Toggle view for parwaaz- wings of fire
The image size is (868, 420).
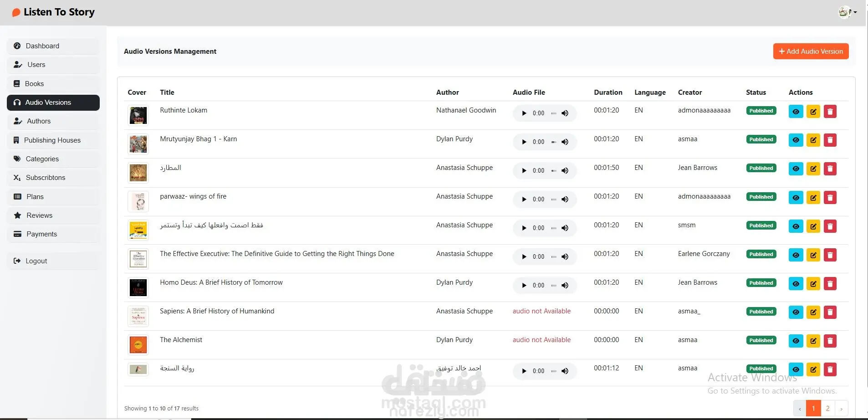tap(796, 198)
